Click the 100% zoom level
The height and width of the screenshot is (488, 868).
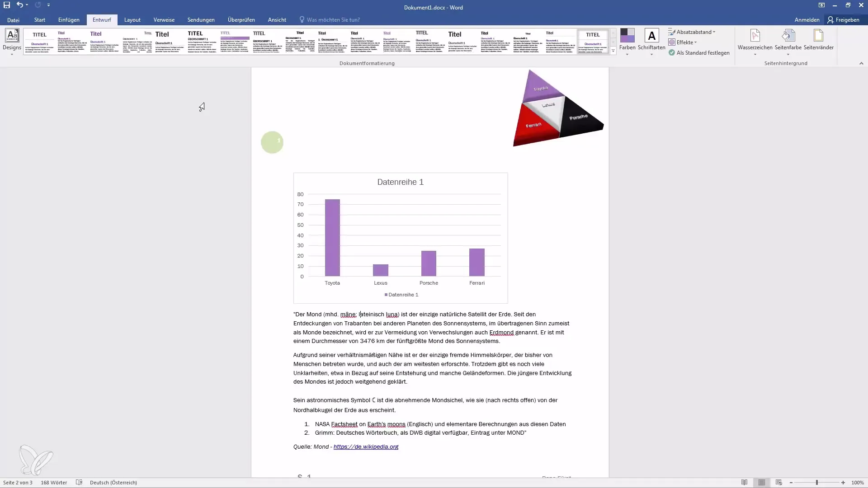pos(858,483)
